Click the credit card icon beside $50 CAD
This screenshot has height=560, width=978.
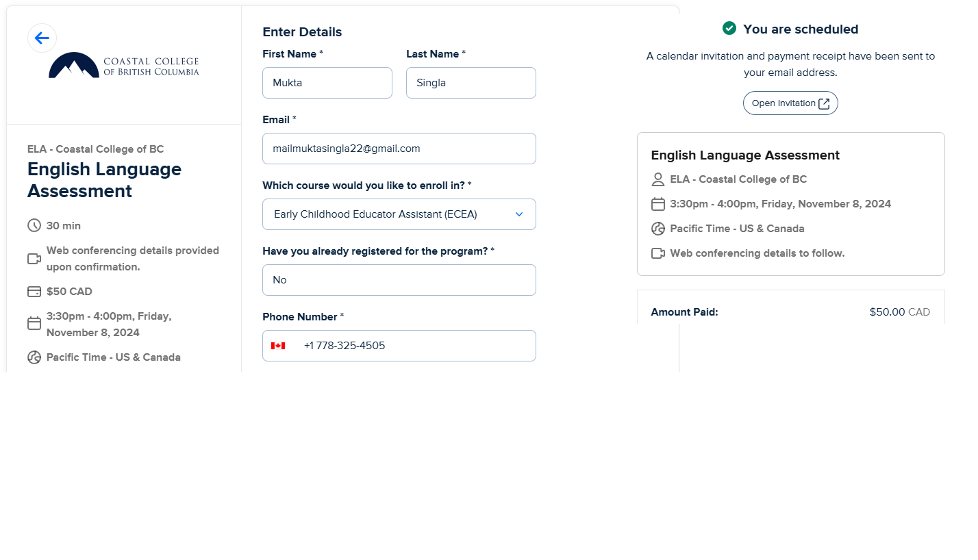[34, 292]
